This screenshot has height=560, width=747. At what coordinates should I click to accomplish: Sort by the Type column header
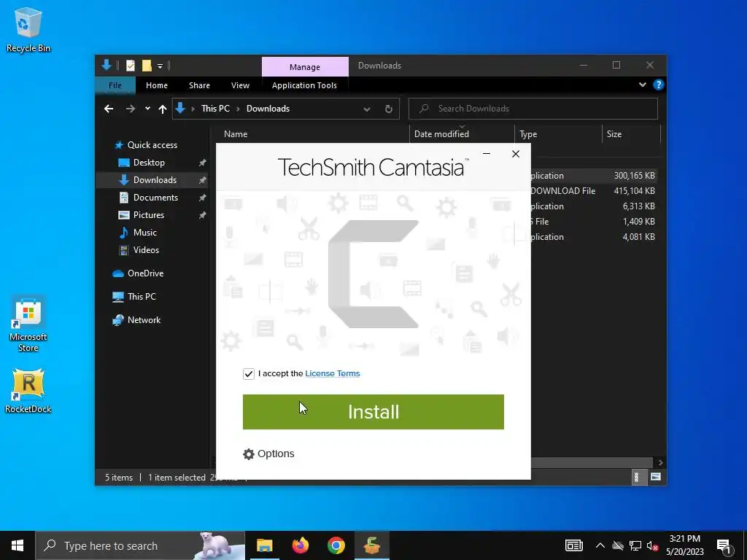[x=528, y=134]
